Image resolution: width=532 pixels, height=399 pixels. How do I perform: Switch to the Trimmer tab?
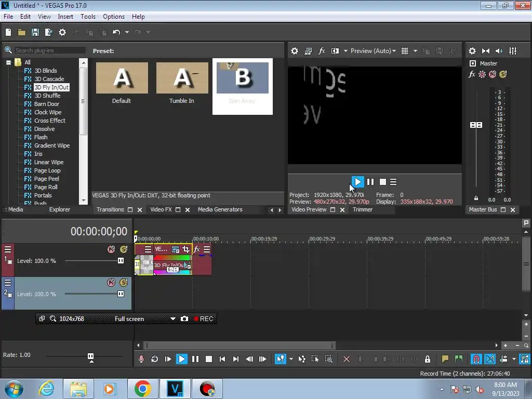coord(362,210)
